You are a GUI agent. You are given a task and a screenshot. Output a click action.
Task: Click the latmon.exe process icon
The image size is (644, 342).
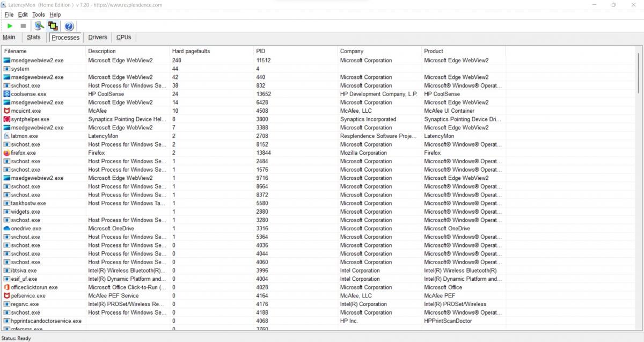point(6,136)
